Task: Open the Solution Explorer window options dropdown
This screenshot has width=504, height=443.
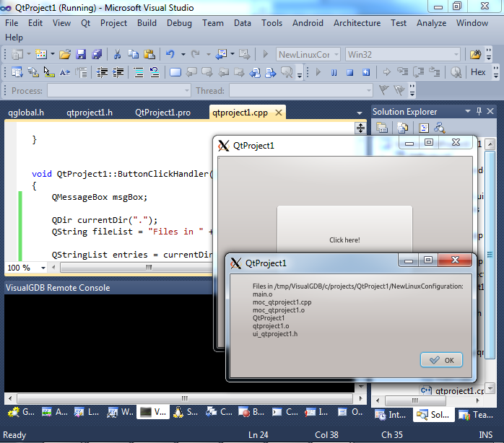Action: click(x=468, y=112)
